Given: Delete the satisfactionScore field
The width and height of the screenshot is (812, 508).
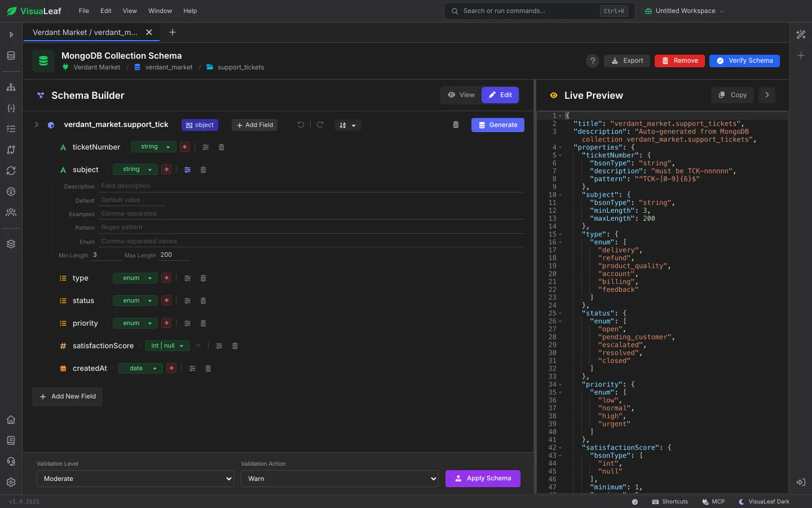Looking at the screenshot, I should pyautogui.click(x=235, y=346).
